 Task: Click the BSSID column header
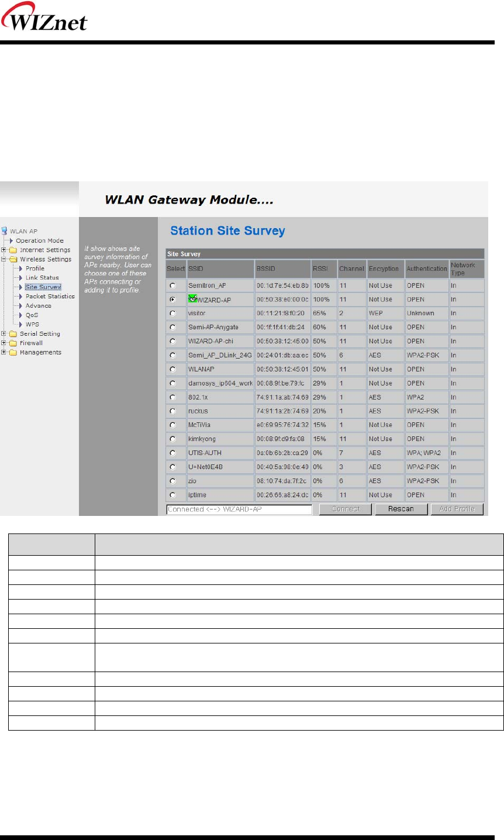(283, 268)
